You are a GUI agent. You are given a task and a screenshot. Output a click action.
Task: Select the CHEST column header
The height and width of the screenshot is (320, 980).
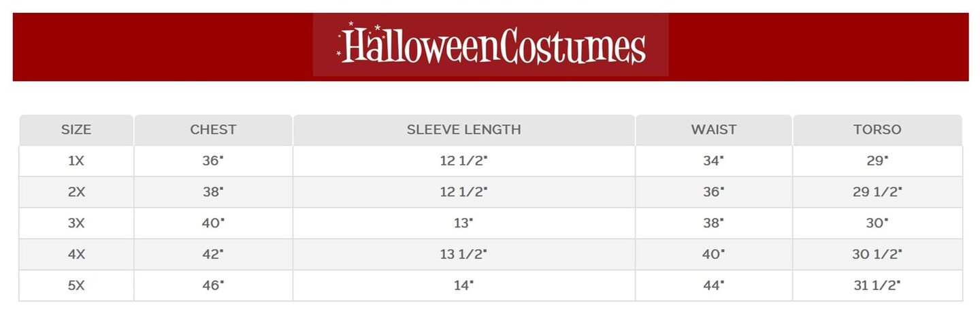point(213,129)
